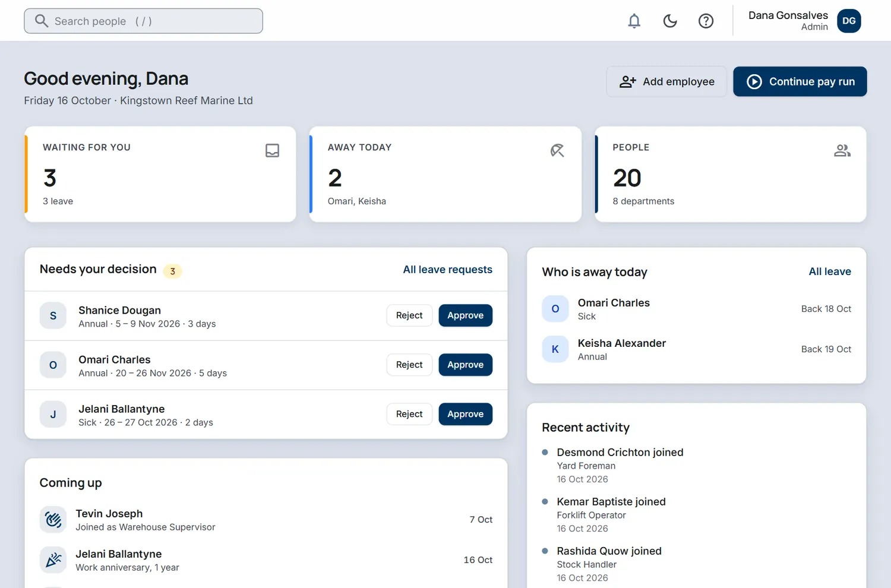
Task: Approve Omari Charles's annual leave
Action: tap(466, 365)
